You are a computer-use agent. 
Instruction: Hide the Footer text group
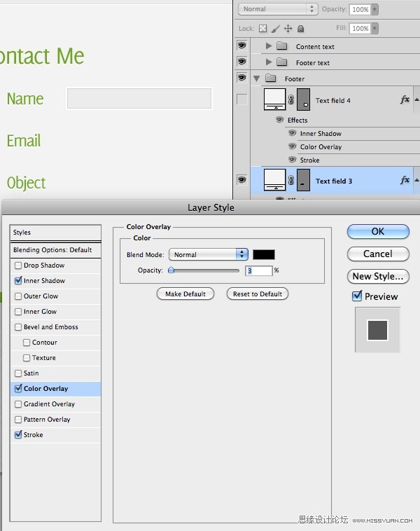click(x=241, y=61)
